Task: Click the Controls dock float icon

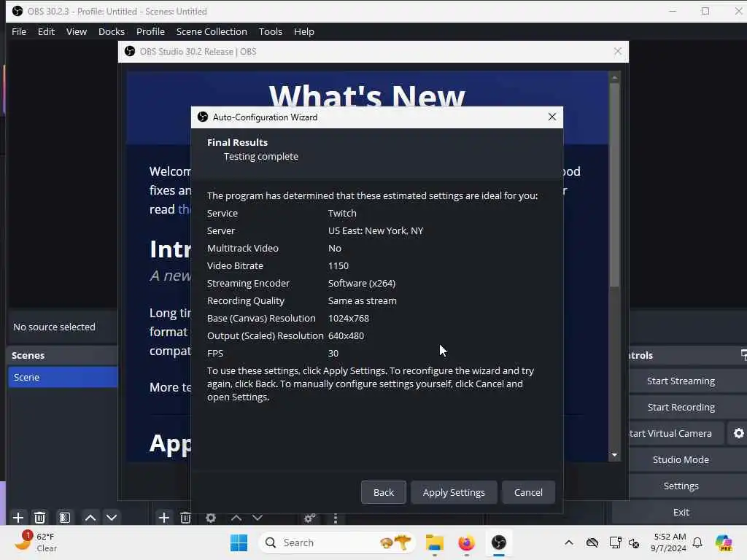Action: point(743,355)
